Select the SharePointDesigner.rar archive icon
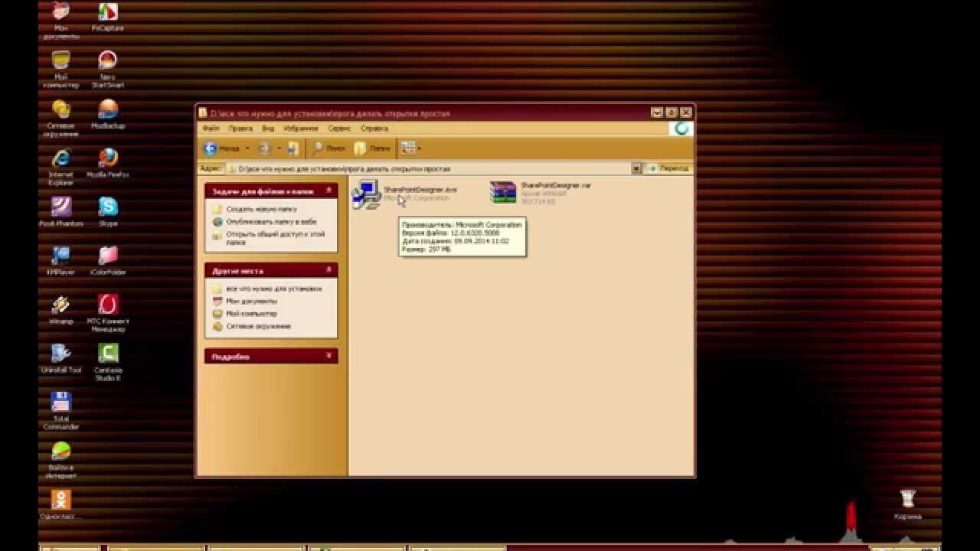980x551 pixels. 503,192
